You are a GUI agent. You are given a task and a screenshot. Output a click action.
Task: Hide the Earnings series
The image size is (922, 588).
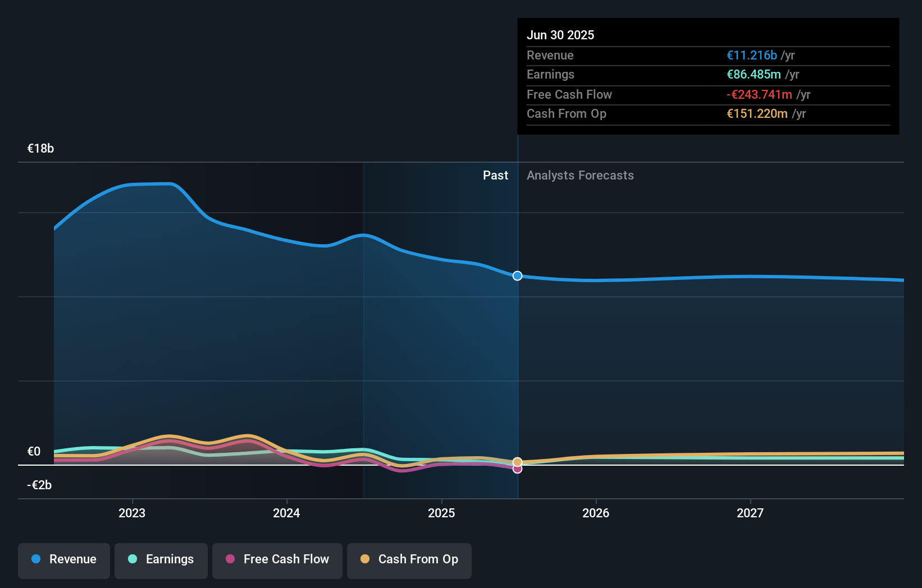(161, 559)
